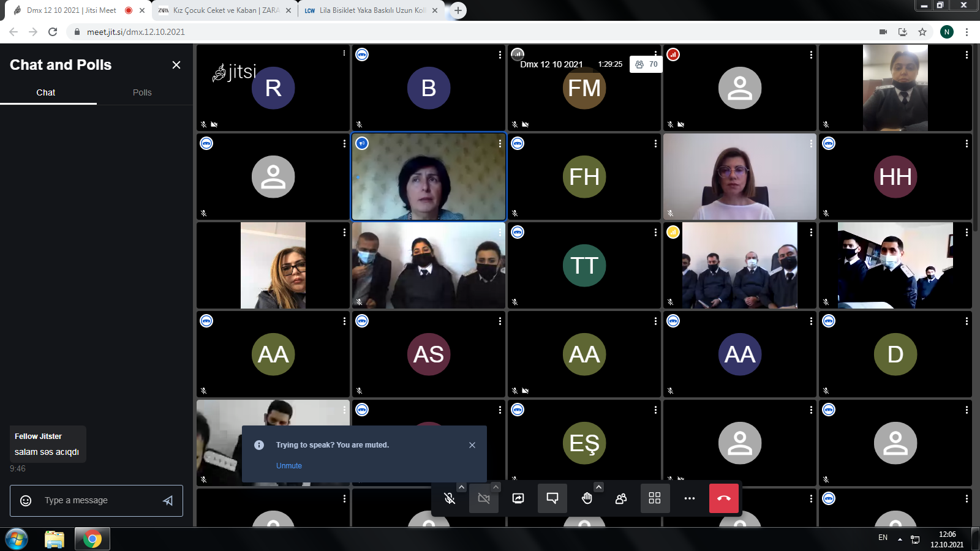Expand audio settings arrow
980x551 pixels.
click(x=462, y=487)
